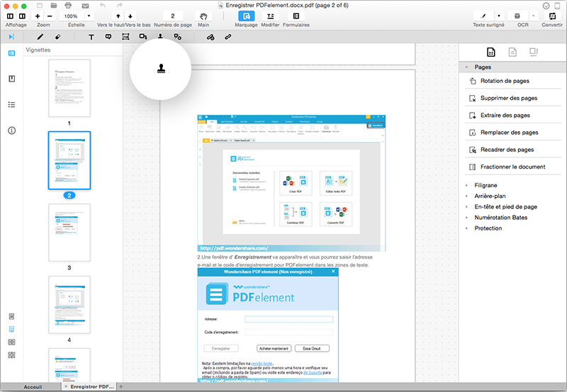Select the shapes drawing tool
This screenshot has height=392, width=567.
tap(143, 37)
